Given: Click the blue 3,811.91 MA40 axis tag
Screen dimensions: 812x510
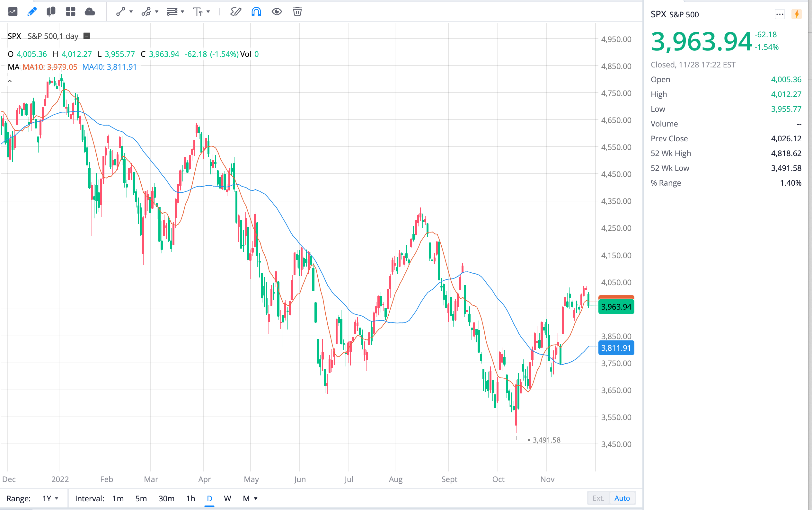Looking at the screenshot, I should [x=616, y=348].
